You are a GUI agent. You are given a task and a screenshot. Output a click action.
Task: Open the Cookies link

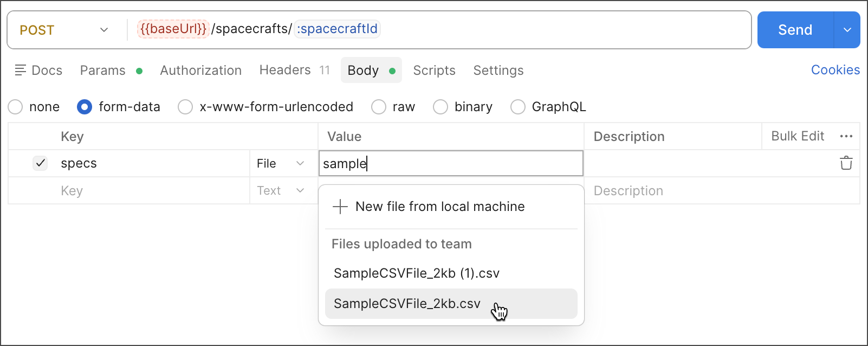835,70
